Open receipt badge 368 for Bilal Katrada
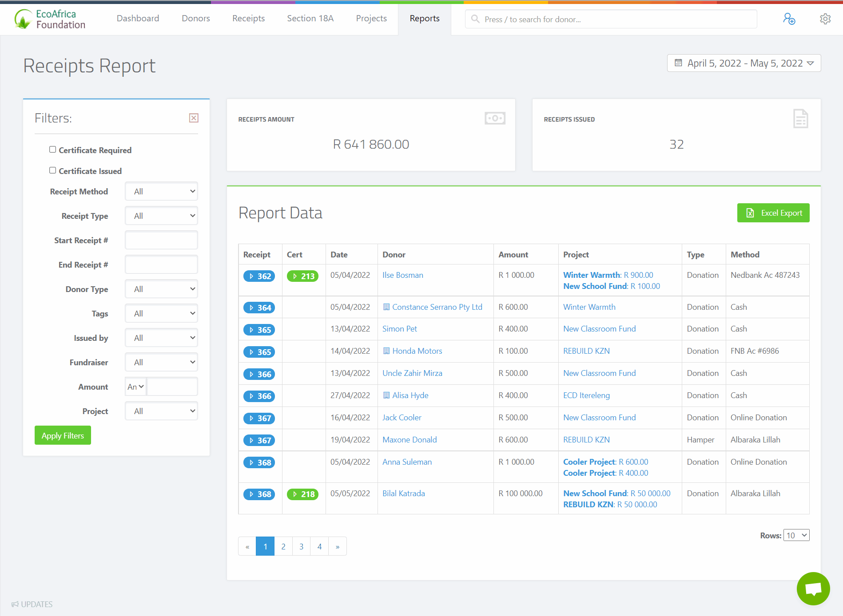The image size is (843, 616). click(x=259, y=494)
